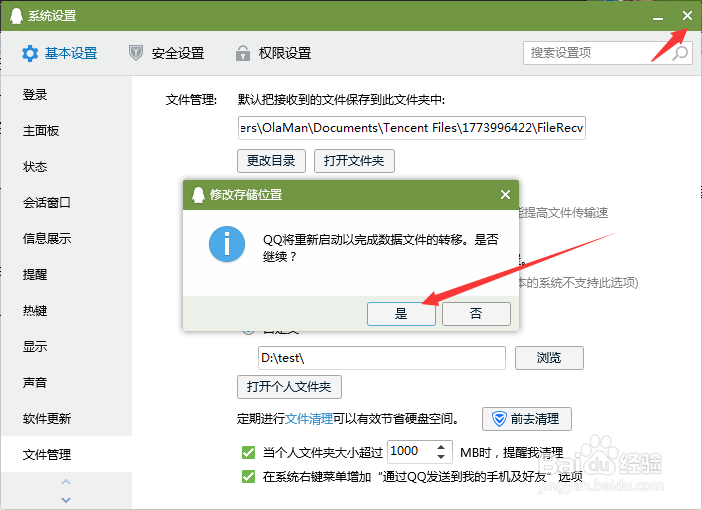Select 声音 in the sidebar
The image size is (702, 510).
[x=66, y=383]
